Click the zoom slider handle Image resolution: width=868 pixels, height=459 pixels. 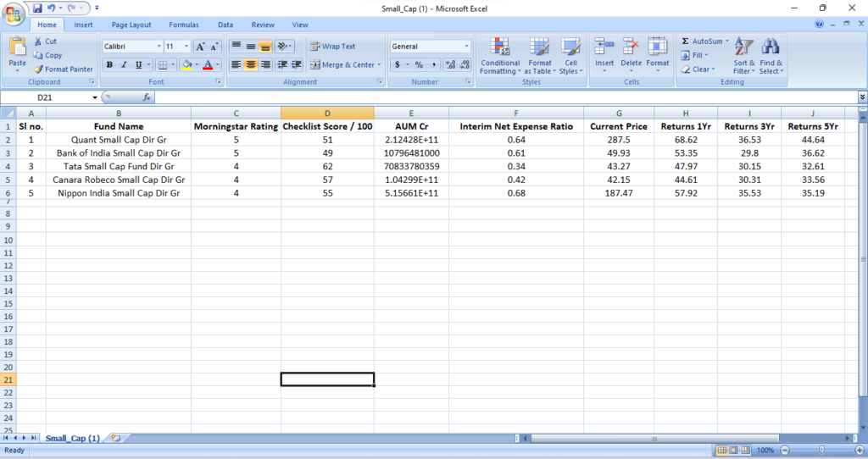click(822, 451)
